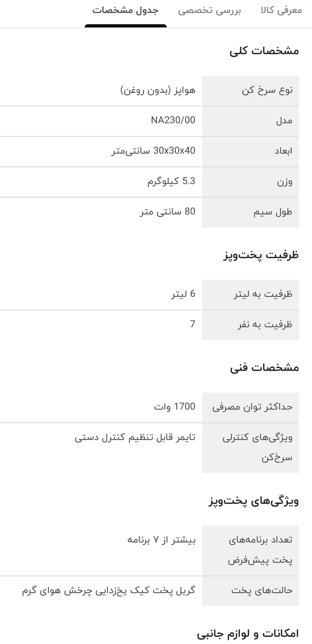Select the model value NA230/00
The image size is (312, 644).
[173, 120]
